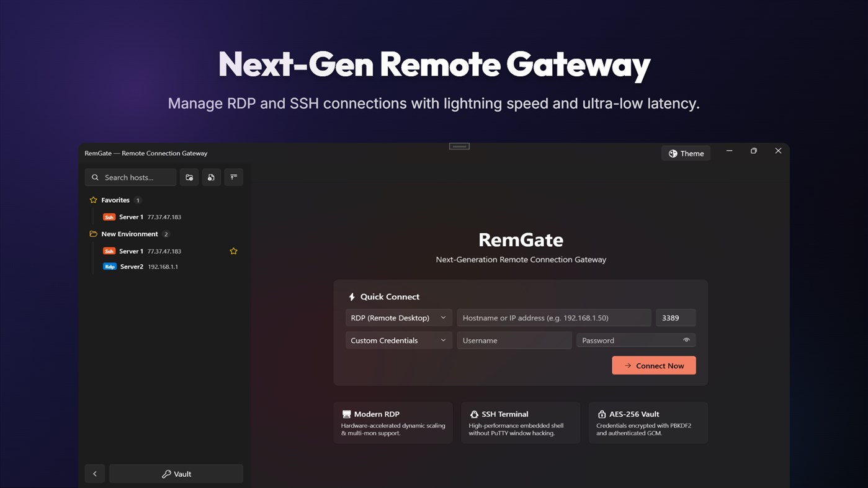Click the Rdp badge of Server2
The width and height of the screenshot is (868, 488).
point(110,267)
